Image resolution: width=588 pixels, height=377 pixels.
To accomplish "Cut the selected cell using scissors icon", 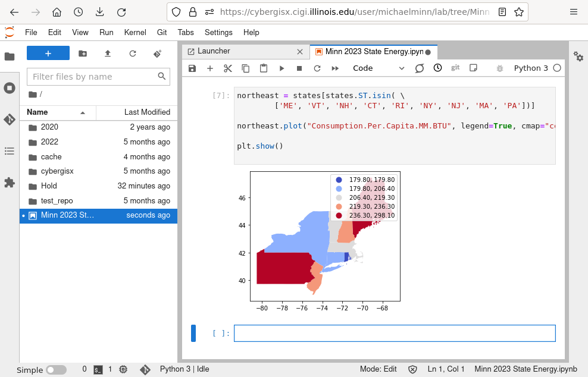I will coord(227,68).
